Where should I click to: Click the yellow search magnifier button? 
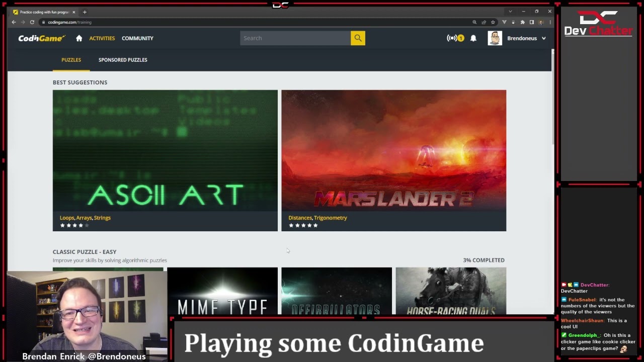point(358,38)
